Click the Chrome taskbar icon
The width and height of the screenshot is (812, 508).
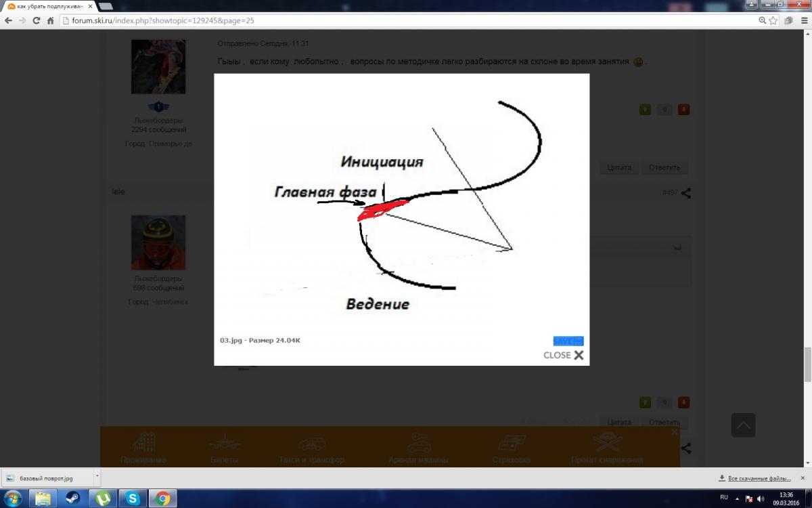click(162, 499)
